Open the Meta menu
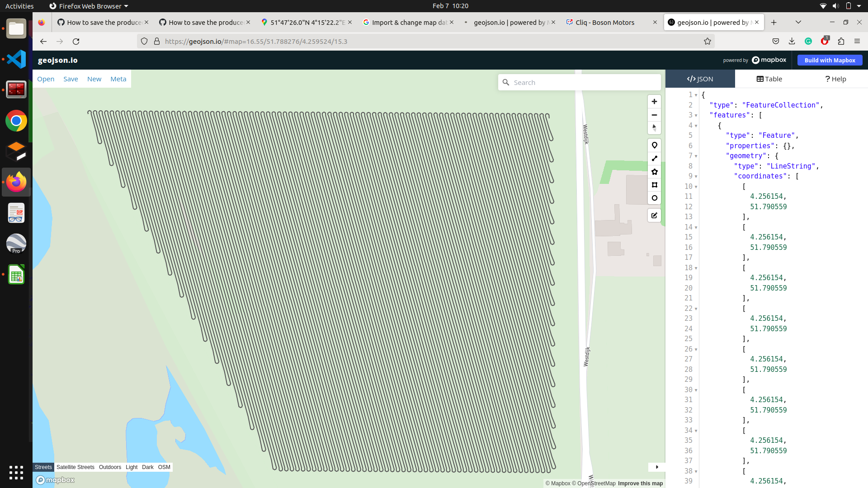Image resolution: width=868 pixels, height=488 pixels. pos(118,79)
